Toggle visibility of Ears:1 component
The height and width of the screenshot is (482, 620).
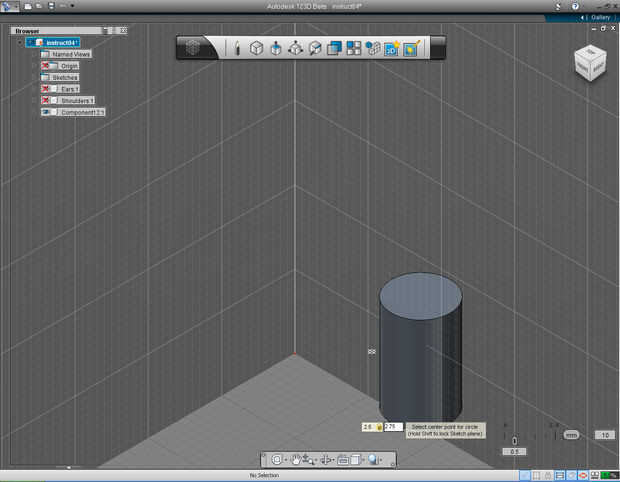pyautogui.click(x=45, y=89)
